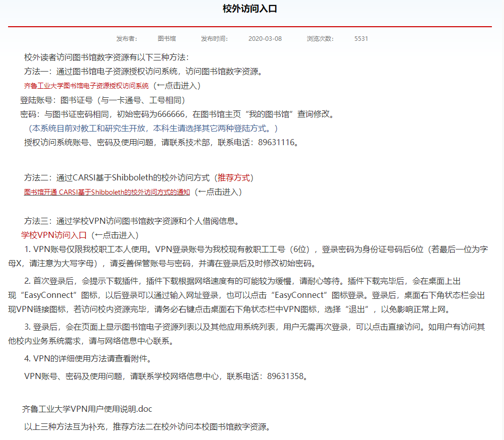Screen dimensions: 504x440
Task: Click the 学校VPN访问入口 link
Action: 54,235
